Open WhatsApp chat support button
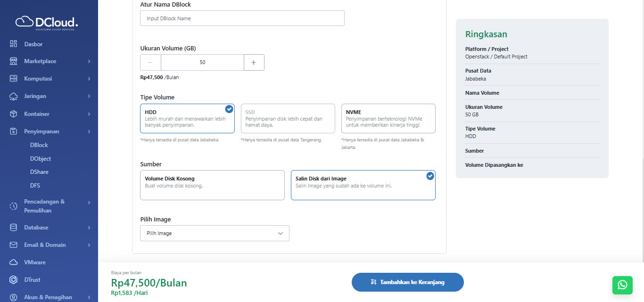This screenshot has width=644, height=302. pos(622,285)
